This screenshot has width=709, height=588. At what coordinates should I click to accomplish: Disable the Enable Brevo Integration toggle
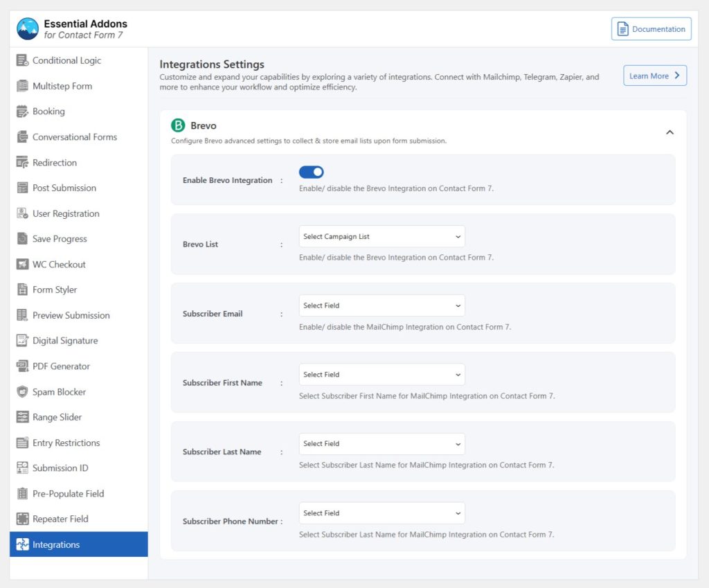[311, 172]
